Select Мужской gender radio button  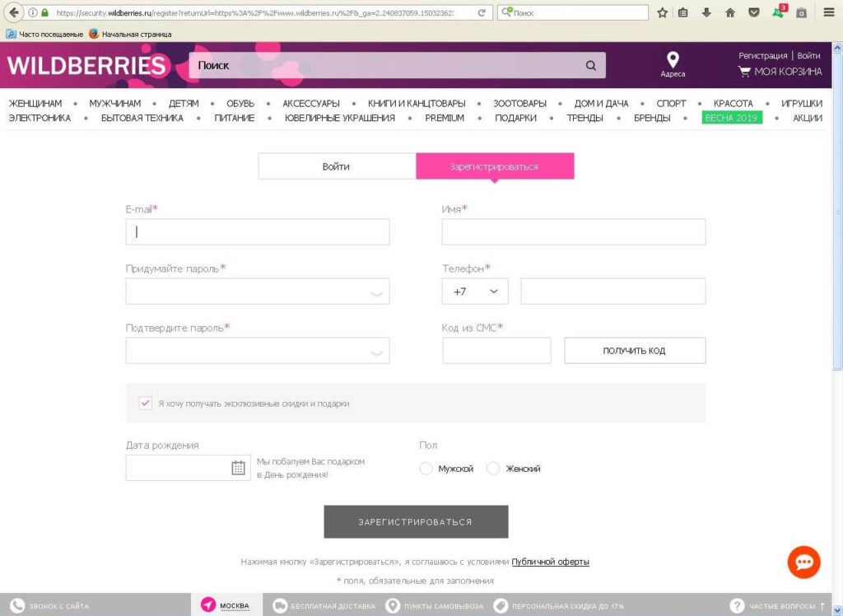(426, 469)
